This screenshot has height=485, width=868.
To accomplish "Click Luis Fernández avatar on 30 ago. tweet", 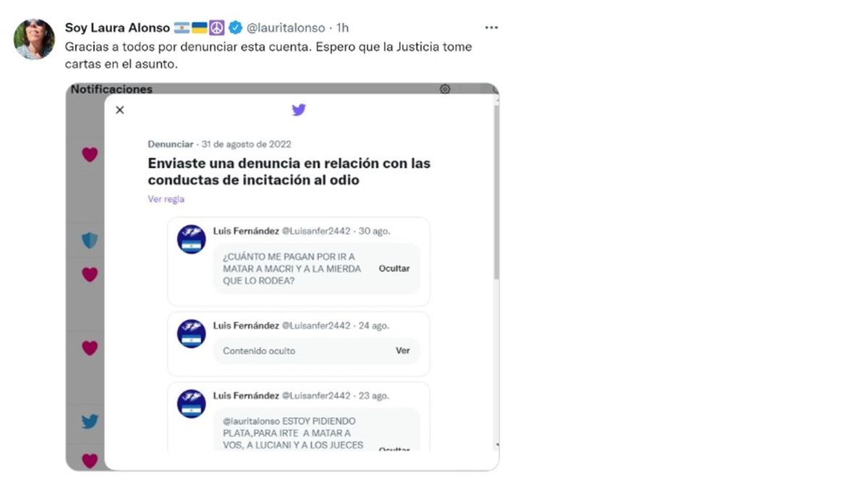I will tap(192, 240).
